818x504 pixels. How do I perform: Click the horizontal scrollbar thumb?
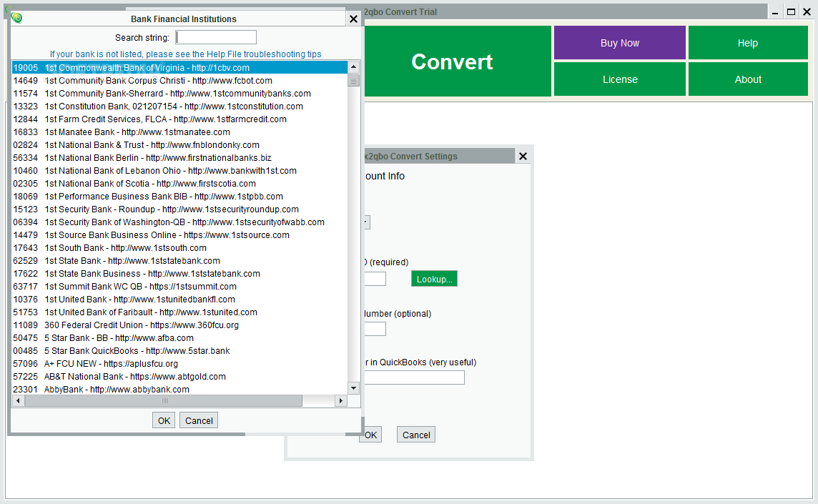click(x=164, y=400)
